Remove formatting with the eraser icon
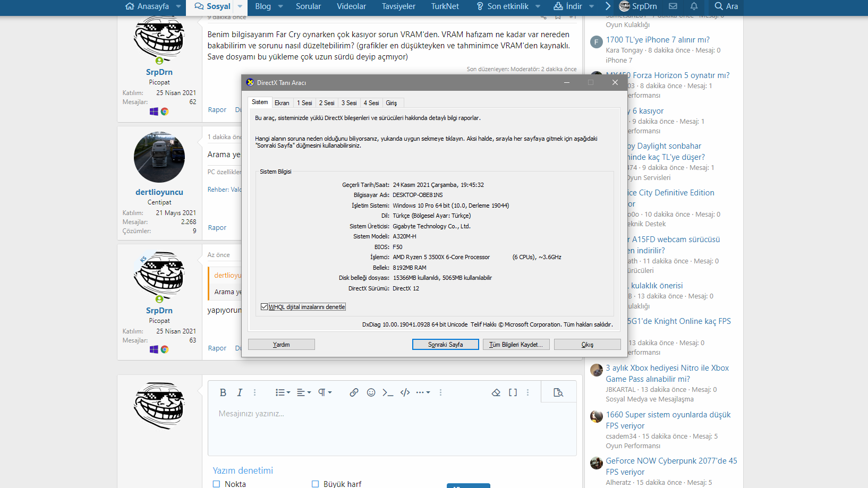The image size is (868, 488). [x=496, y=392]
